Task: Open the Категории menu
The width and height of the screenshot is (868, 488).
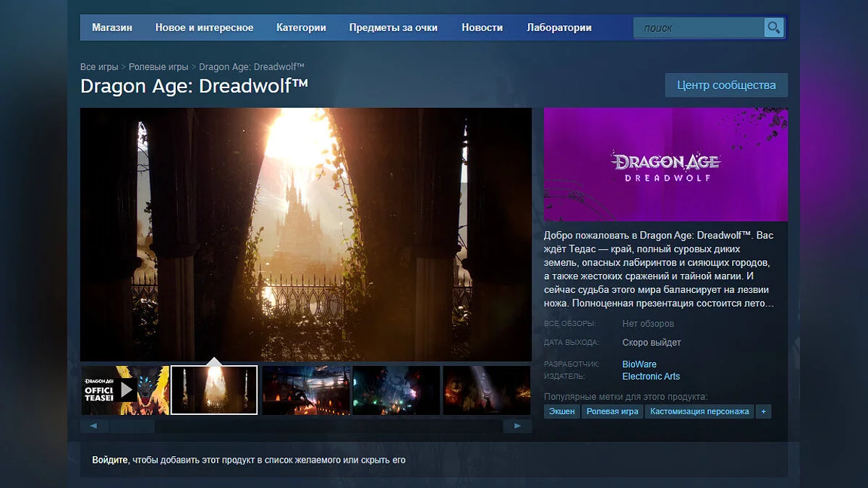Action: (x=301, y=27)
